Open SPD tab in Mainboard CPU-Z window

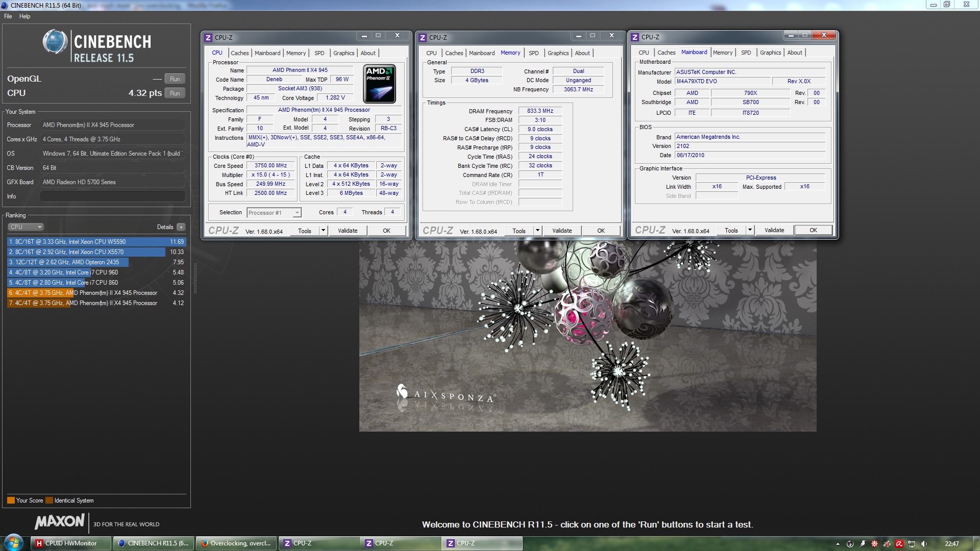pyautogui.click(x=746, y=53)
